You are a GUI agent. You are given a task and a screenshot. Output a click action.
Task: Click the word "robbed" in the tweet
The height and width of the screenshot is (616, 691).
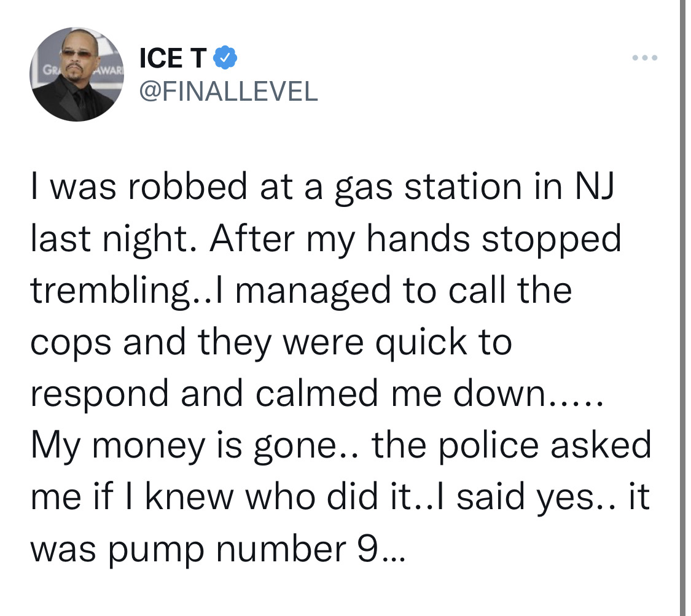188,186
